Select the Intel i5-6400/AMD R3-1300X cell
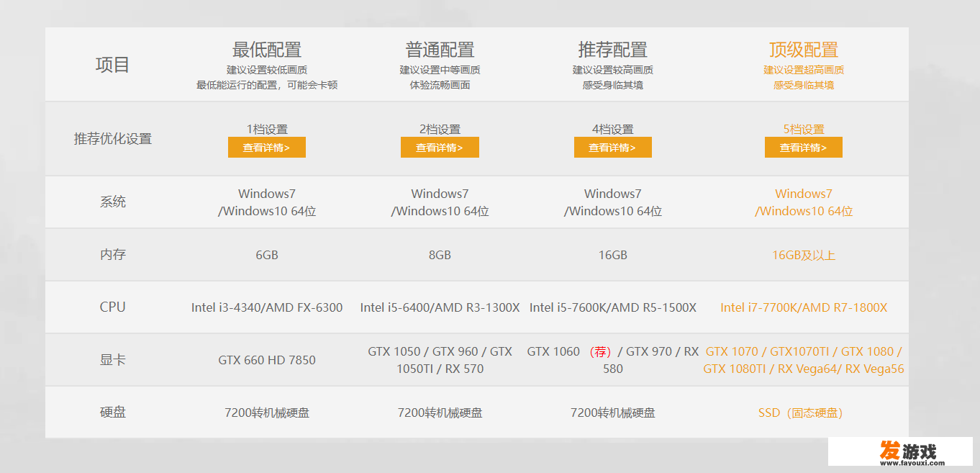 point(440,307)
